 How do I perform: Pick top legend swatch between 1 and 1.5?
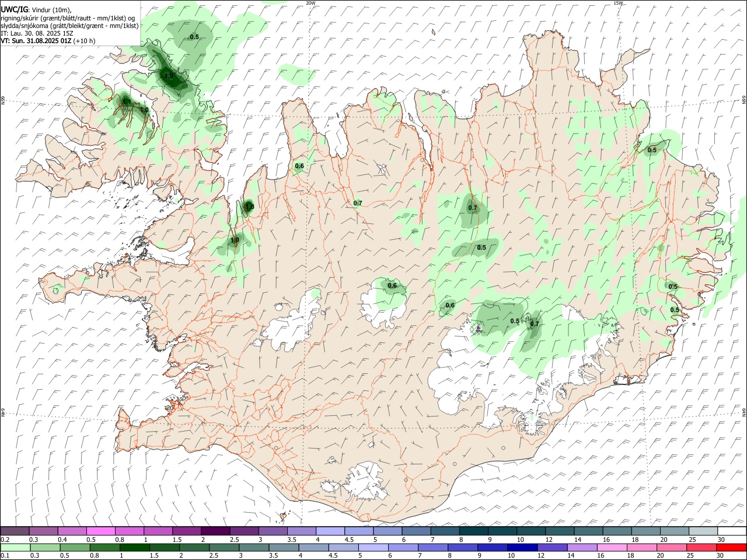pyautogui.click(x=159, y=531)
